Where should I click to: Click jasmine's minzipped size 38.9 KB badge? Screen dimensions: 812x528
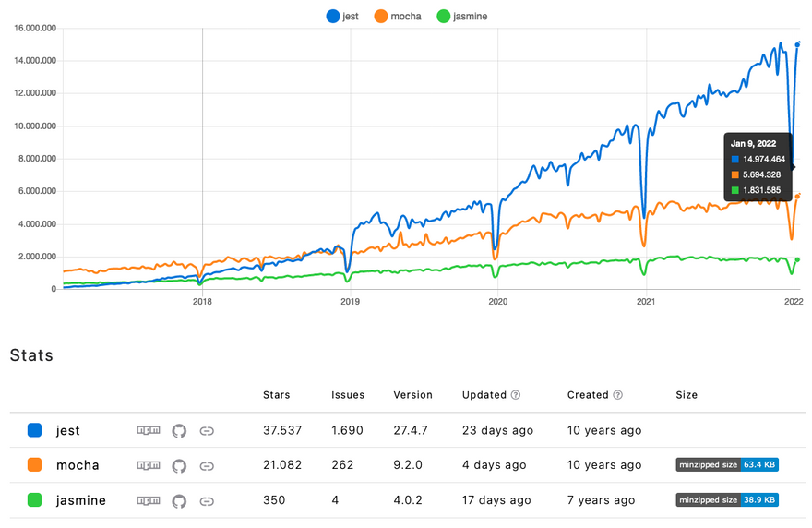[x=727, y=500]
